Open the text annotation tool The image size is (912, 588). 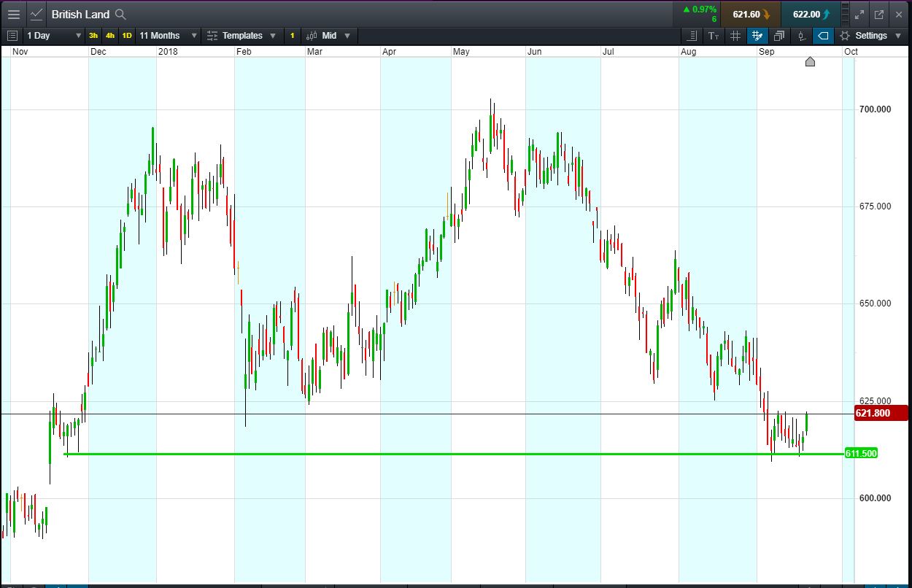click(x=713, y=36)
